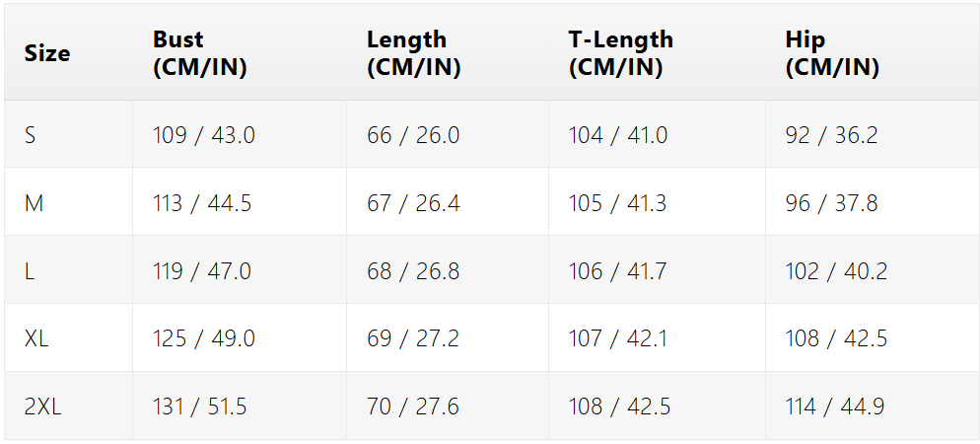Select hip value 108 / 42.5
The image size is (980, 444).
836,339
